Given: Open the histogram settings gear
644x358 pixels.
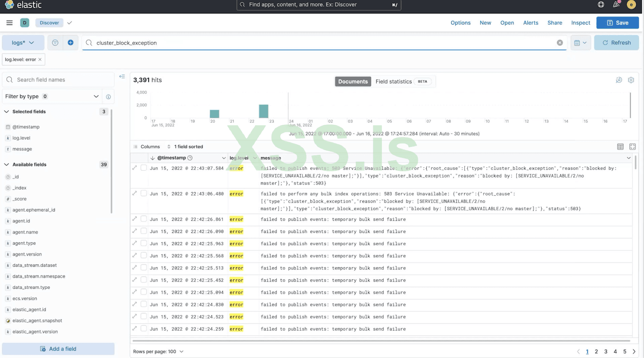Looking at the screenshot, I should click(631, 80).
